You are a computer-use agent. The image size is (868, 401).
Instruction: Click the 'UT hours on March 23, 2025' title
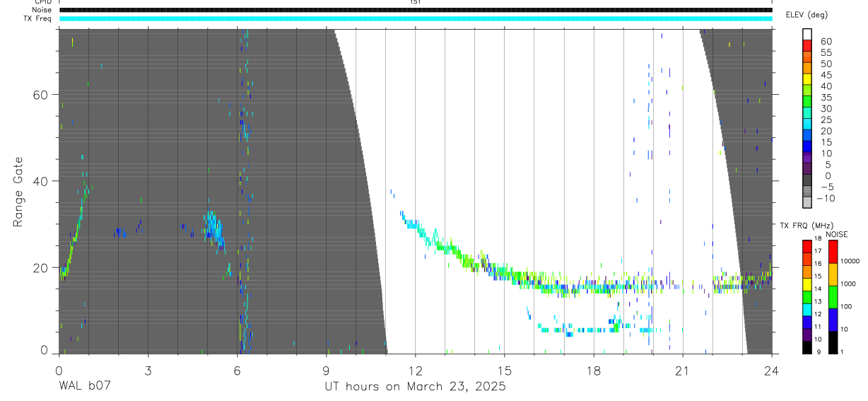pyautogui.click(x=415, y=387)
